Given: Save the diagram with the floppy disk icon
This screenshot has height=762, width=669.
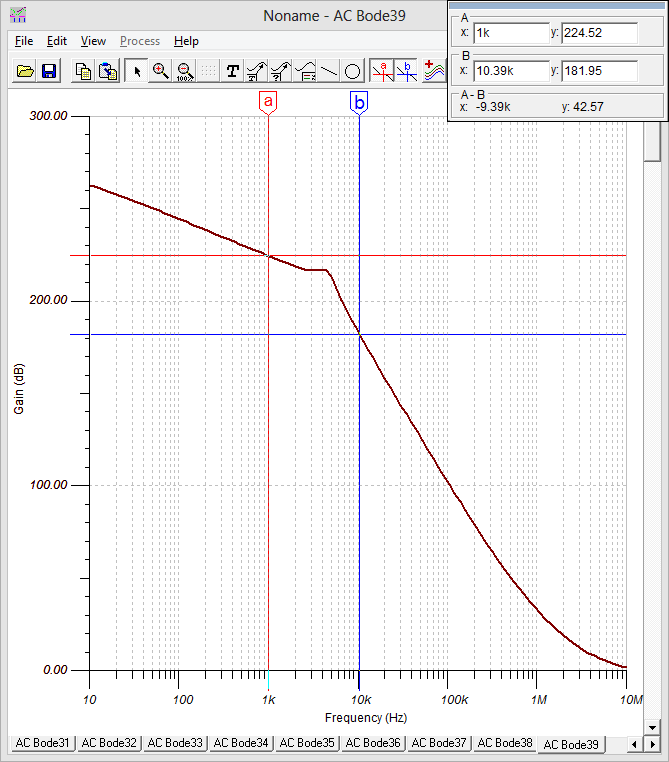Looking at the screenshot, I should coord(49,71).
